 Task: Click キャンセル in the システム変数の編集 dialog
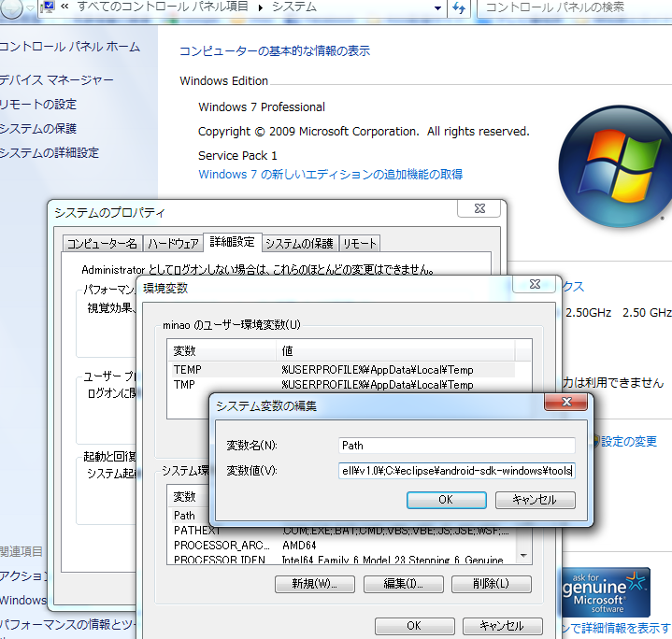534,500
